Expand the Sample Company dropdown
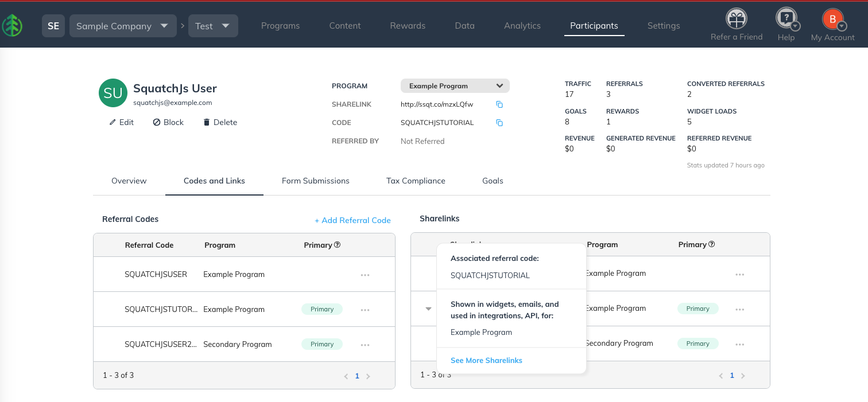Viewport: 868px width, 402px height. coord(123,26)
